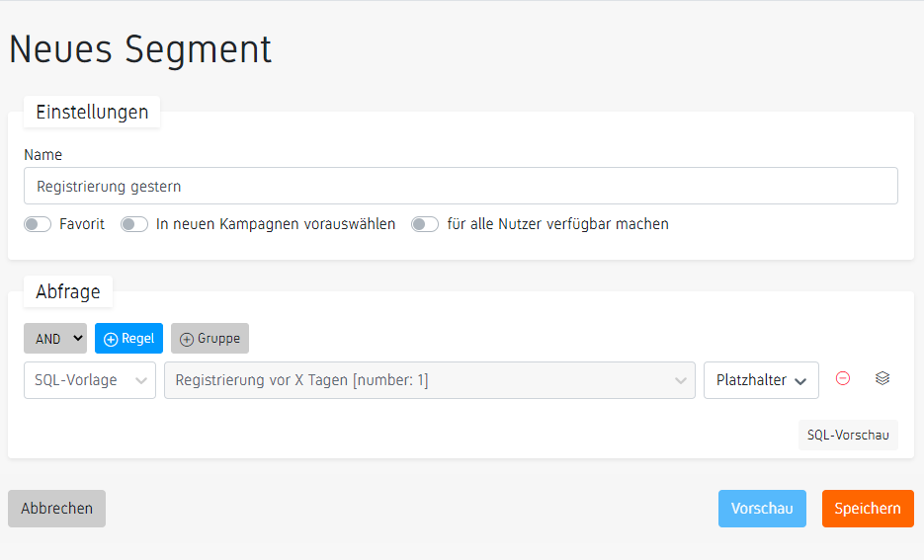Screen dimensions: 924x560
Task: Open the AND operator dropdown
Action: click(x=55, y=339)
